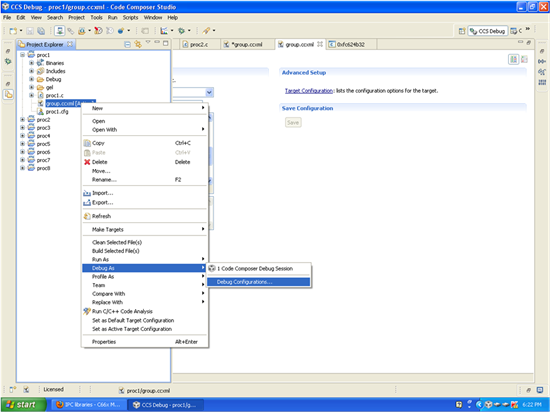Click Run As in context menu
Image resolution: width=550 pixels, height=412 pixels.
144,259
